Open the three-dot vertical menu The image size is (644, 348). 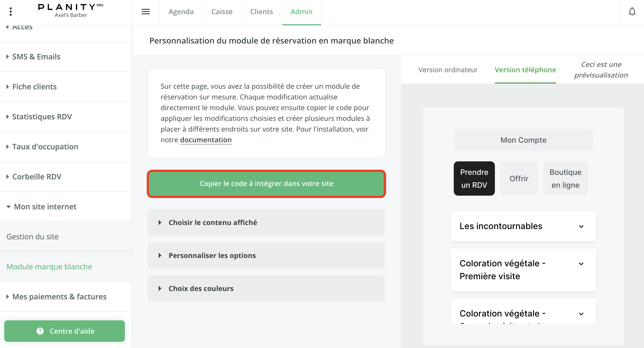10,12
